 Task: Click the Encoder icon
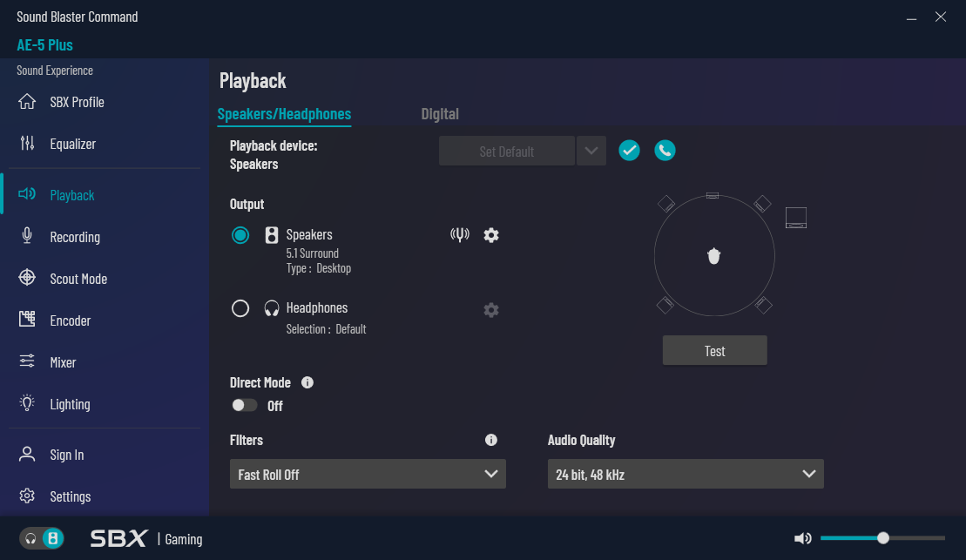coord(27,319)
